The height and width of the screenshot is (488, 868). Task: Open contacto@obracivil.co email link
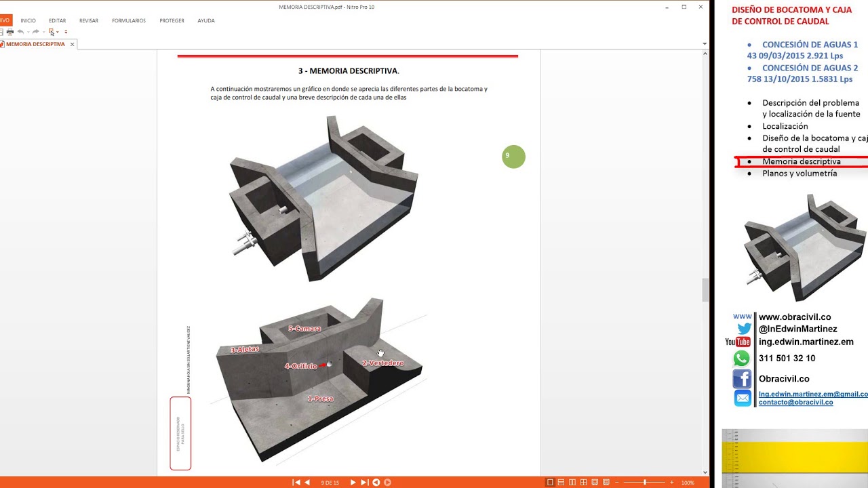pyautogui.click(x=795, y=402)
